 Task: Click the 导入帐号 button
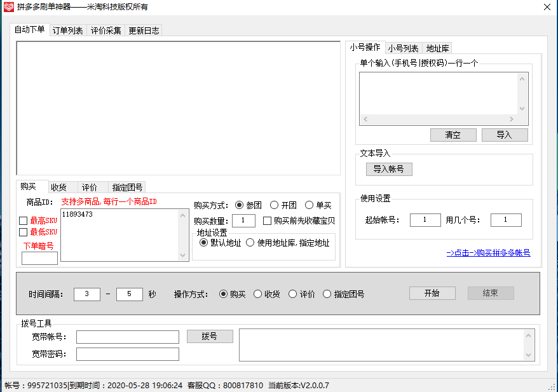(x=389, y=169)
